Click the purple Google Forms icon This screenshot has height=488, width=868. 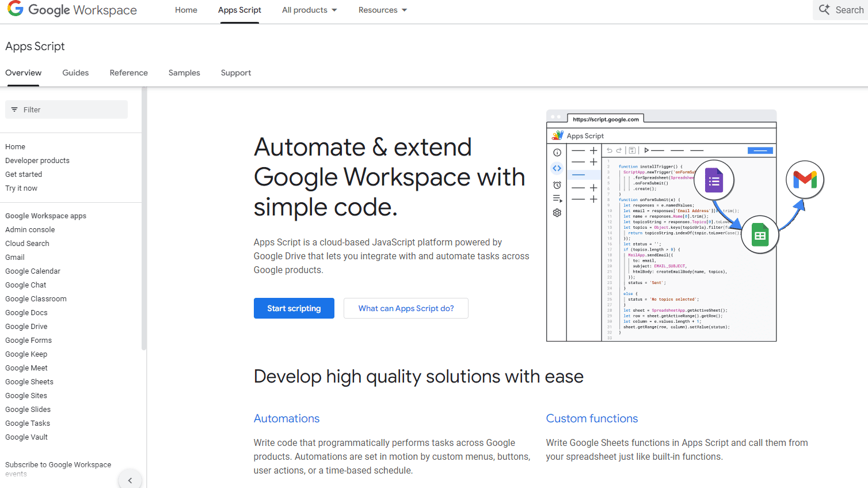click(714, 180)
